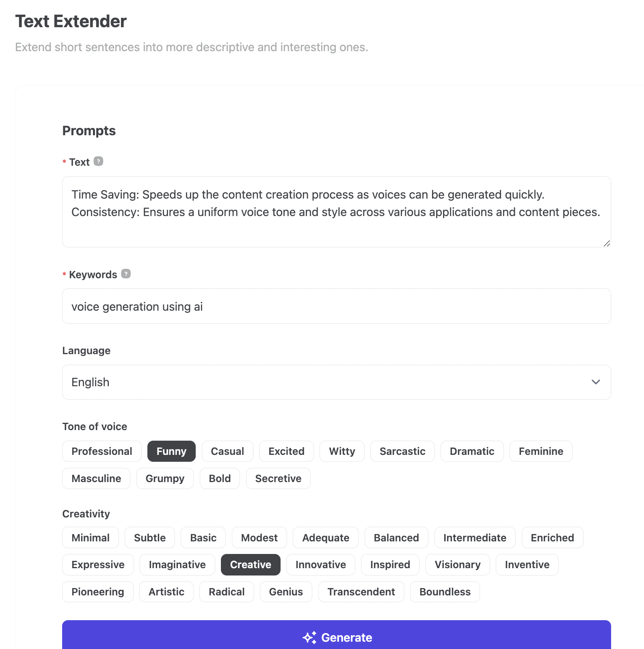
Task: Click the help icon next to Text label
Action: [98, 161]
